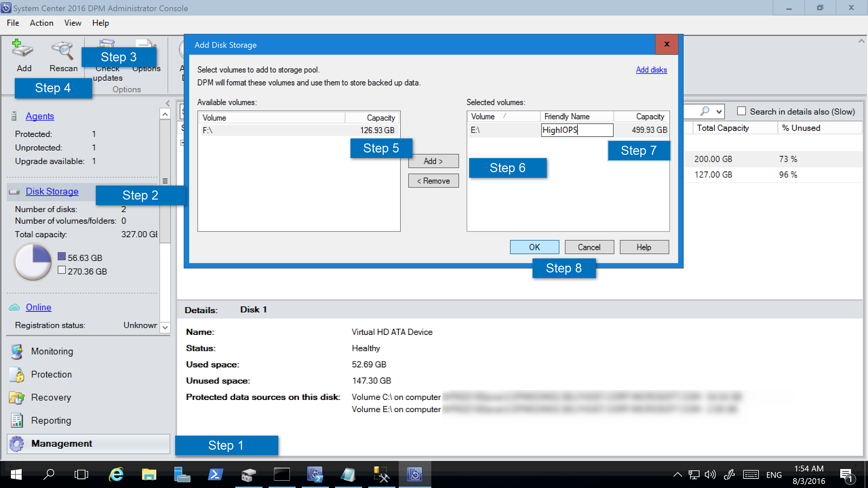The width and height of the screenshot is (868, 488).
Task: Expand the Disk Storage section
Action: click(52, 191)
